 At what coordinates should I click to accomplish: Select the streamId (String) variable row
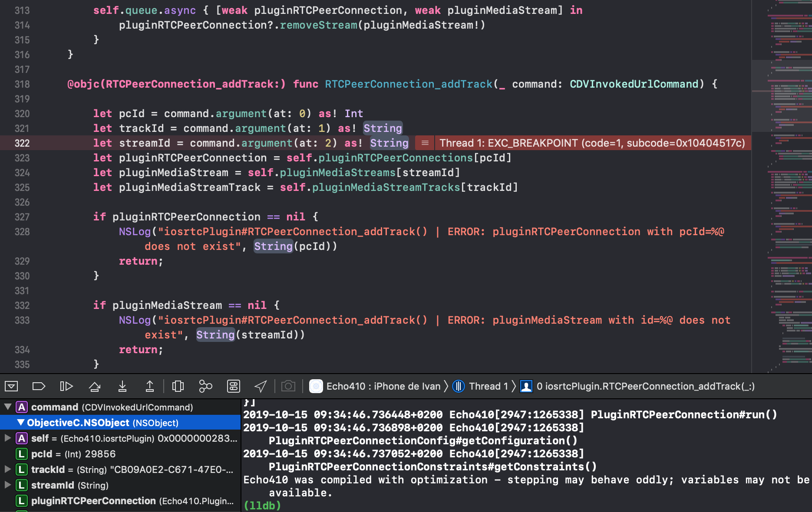tap(120, 485)
